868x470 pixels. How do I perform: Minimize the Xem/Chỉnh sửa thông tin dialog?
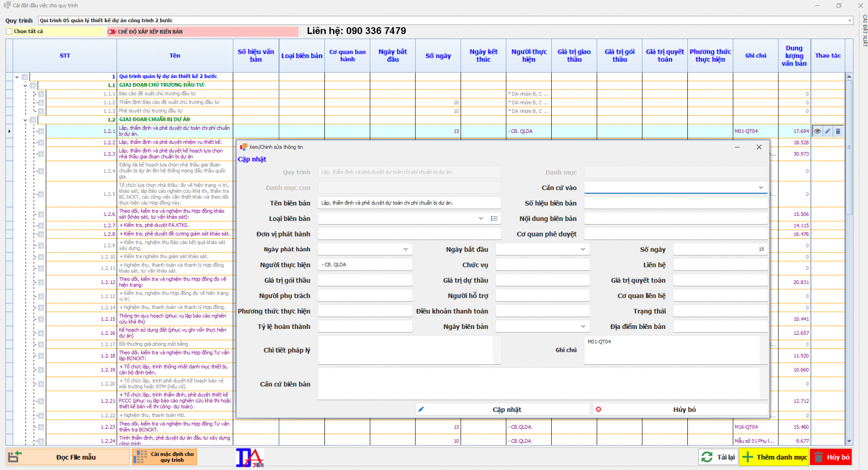[x=737, y=147]
